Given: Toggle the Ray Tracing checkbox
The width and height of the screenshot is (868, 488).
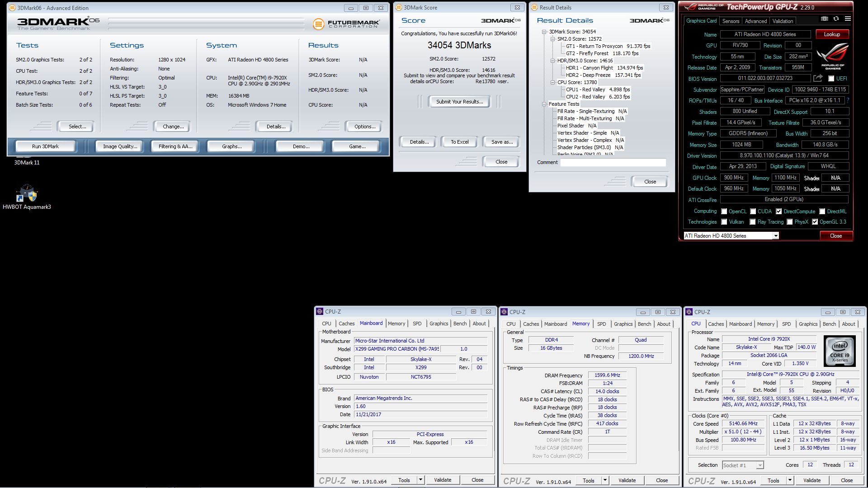Looking at the screenshot, I should [753, 222].
